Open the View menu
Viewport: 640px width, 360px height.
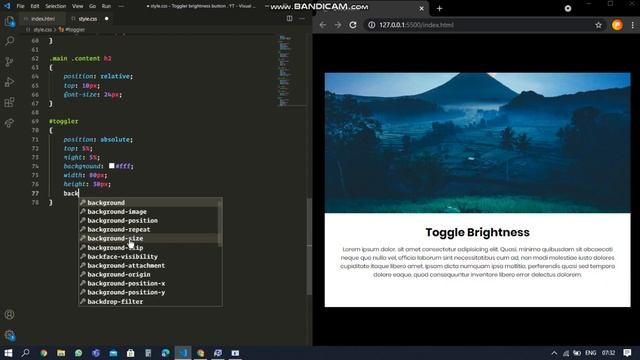[77, 6]
